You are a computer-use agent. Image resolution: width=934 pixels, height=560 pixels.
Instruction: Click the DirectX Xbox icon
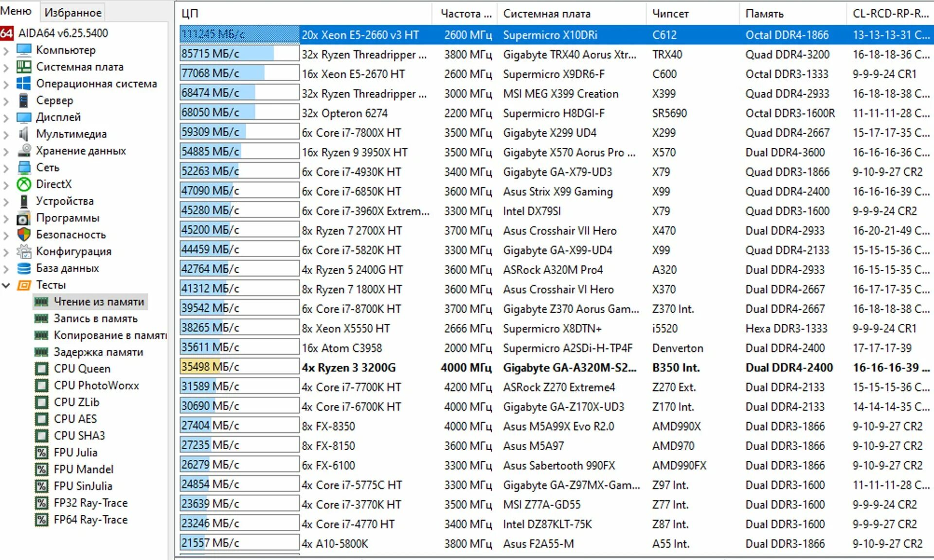coord(24,184)
